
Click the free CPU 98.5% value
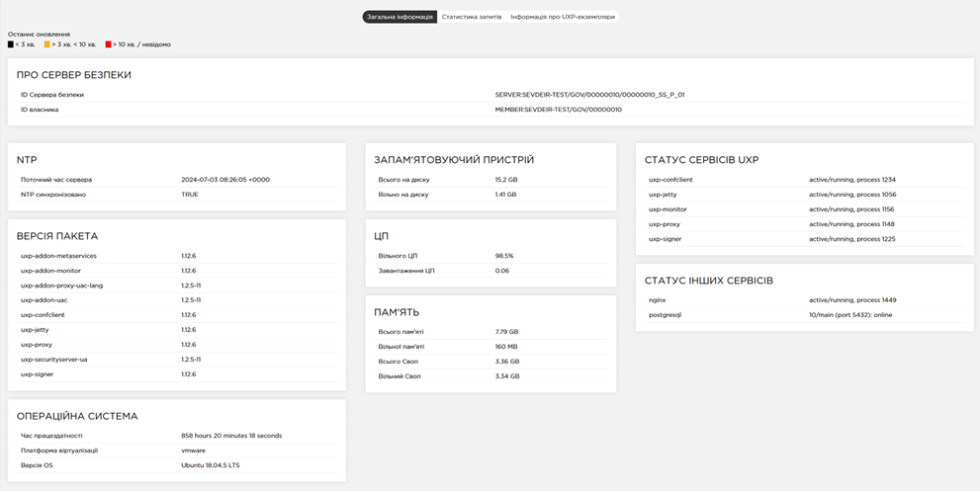click(x=504, y=256)
